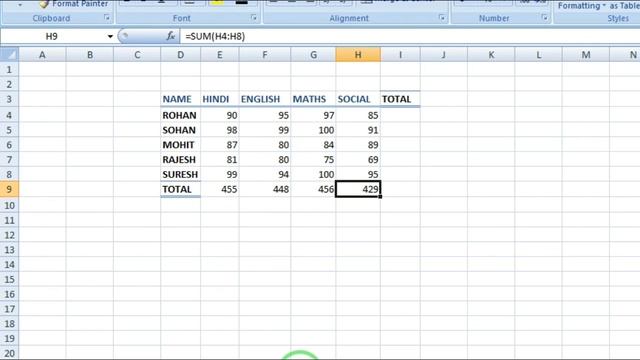Select the highlighted column H header
Image resolution: width=640 pixels, height=360 pixels.
[358, 55]
